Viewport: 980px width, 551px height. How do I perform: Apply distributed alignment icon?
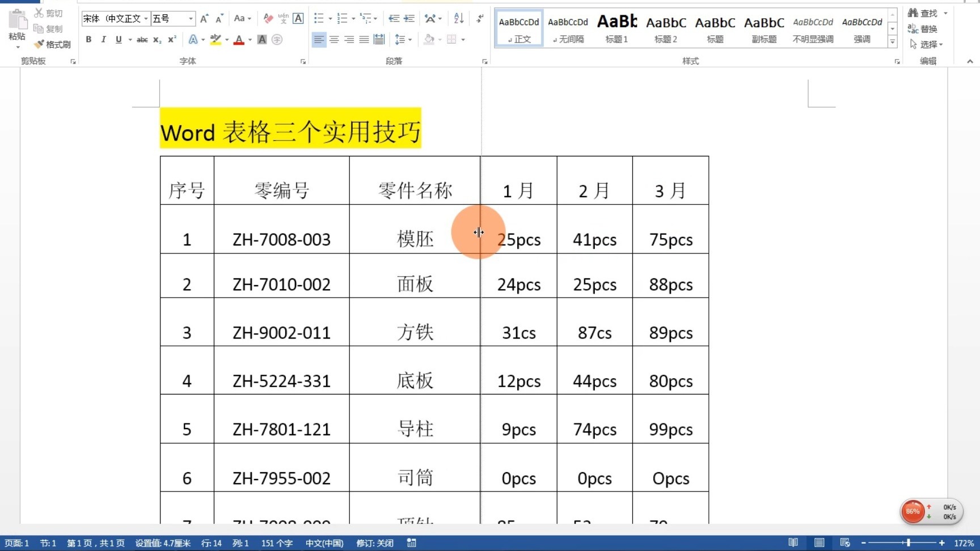coord(379,39)
